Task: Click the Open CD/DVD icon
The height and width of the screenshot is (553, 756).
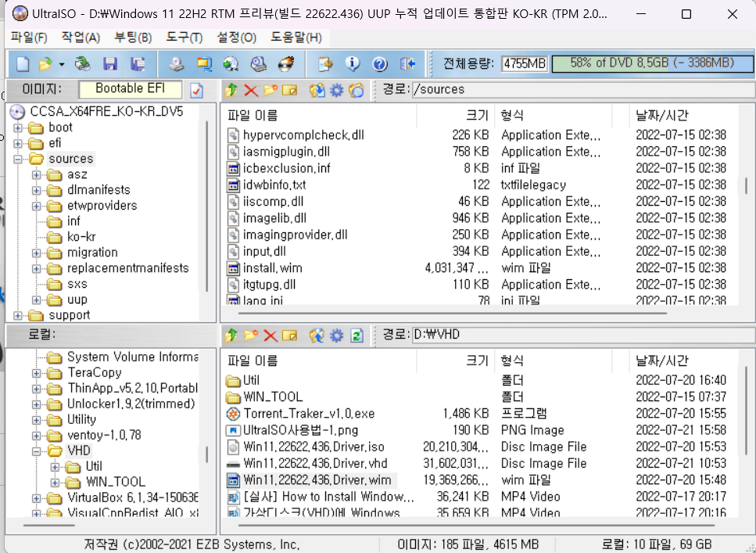Action: point(82,63)
